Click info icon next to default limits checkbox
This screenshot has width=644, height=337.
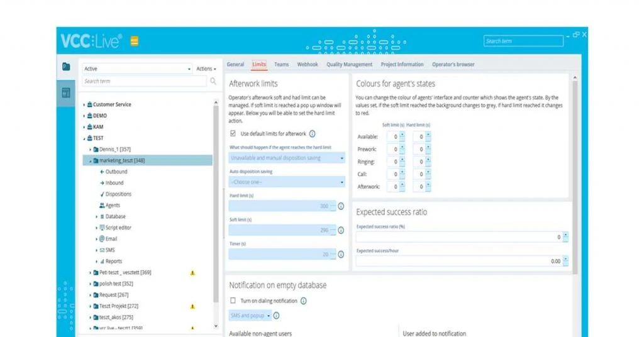tap(312, 134)
